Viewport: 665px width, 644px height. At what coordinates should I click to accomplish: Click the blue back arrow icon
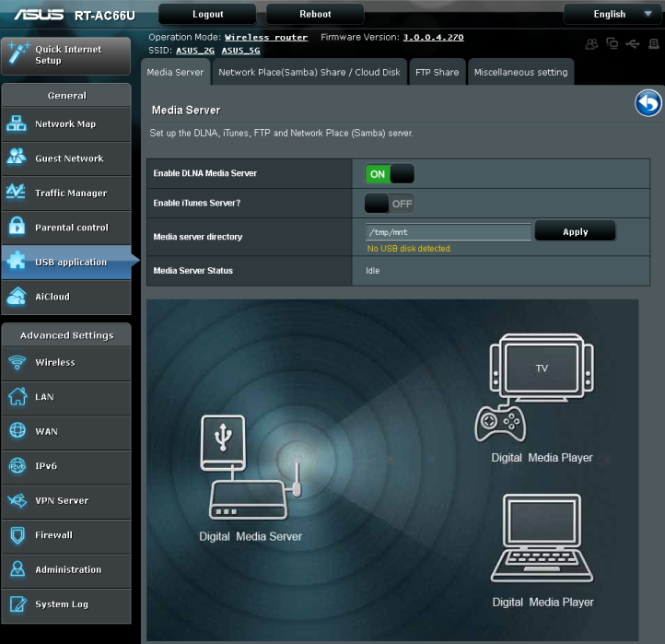click(648, 103)
